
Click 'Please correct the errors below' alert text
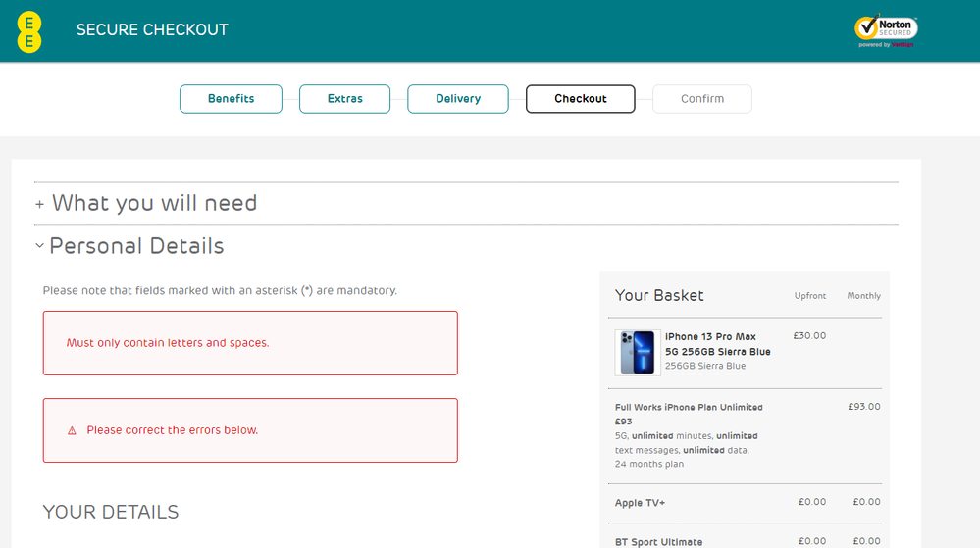click(x=172, y=430)
